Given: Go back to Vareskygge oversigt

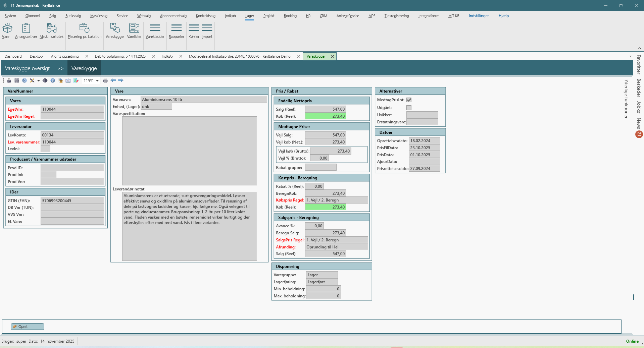Looking at the screenshot, I should pos(27,68).
